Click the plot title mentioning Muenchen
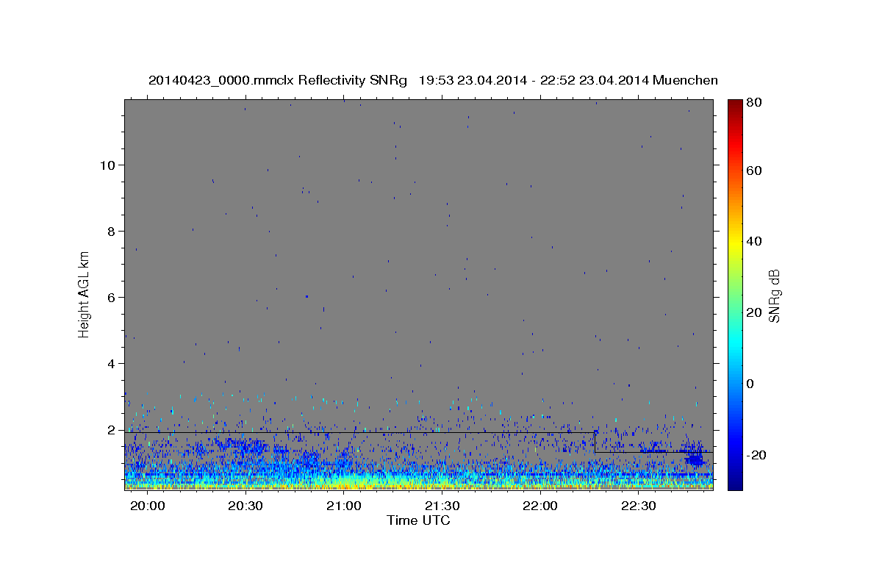The image size is (882, 588). pos(433,80)
